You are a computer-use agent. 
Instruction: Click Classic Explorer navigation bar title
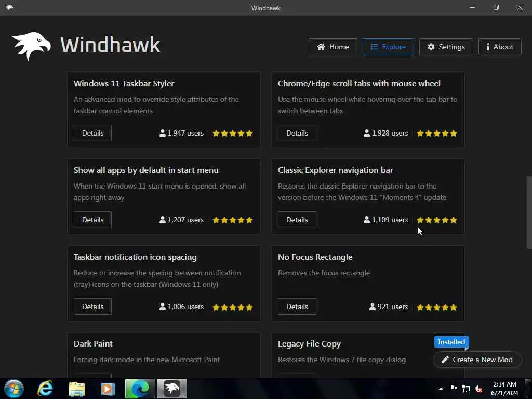tap(335, 170)
